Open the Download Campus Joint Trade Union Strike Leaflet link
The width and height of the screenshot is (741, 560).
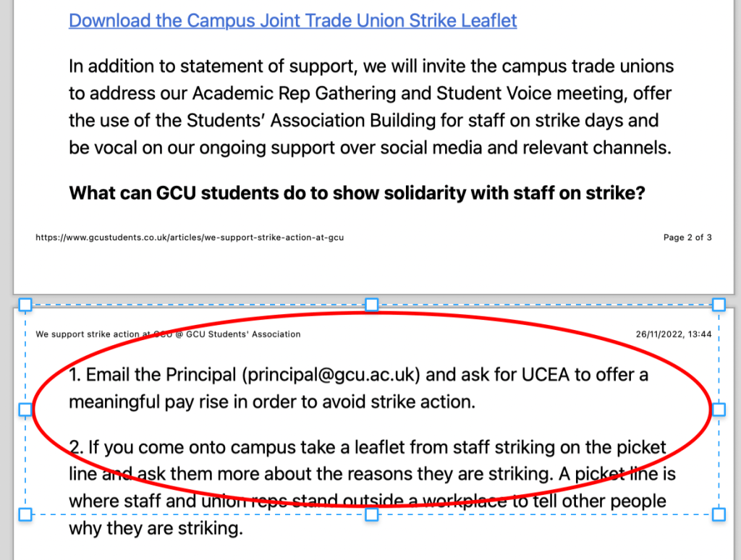pyautogui.click(x=292, y=20)
